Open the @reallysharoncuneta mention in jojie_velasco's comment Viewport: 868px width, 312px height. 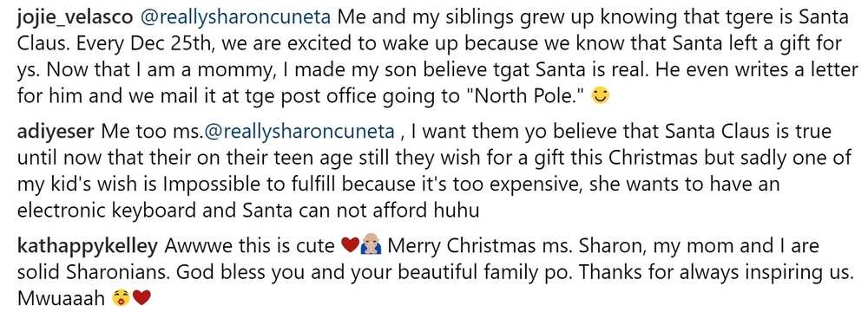coord(236,17)
